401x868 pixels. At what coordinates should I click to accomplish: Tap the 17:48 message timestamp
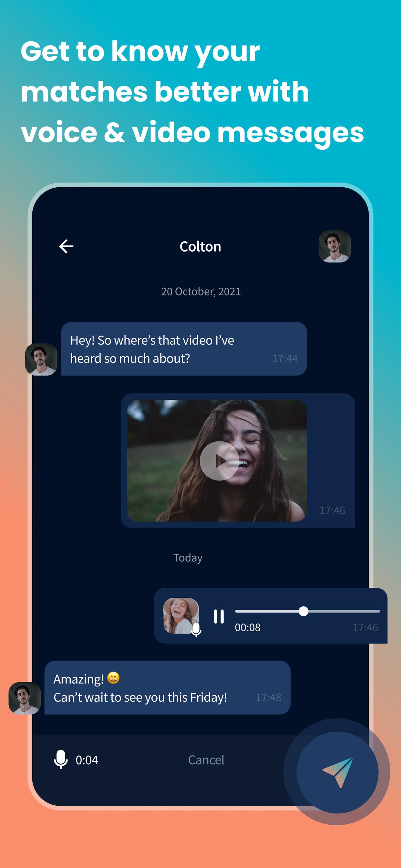(268, 697)
